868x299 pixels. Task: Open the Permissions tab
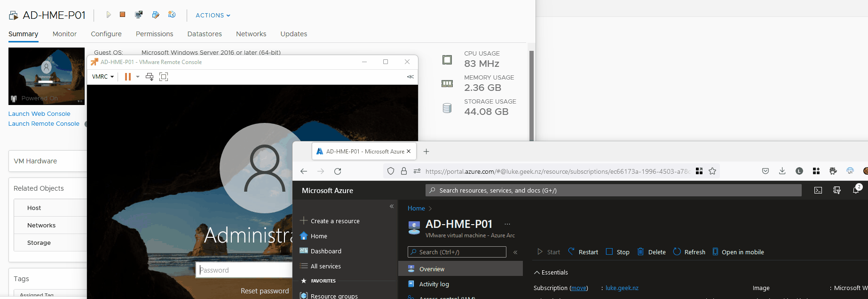(x=154, y=34)
